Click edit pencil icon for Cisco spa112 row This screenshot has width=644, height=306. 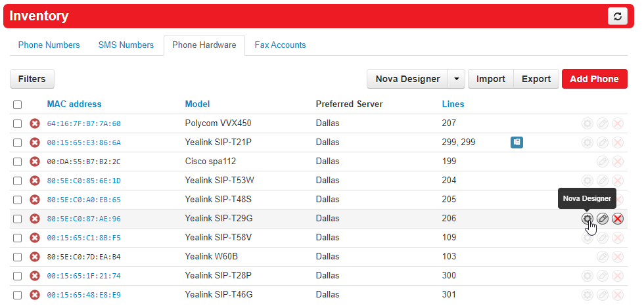point(603,162)
